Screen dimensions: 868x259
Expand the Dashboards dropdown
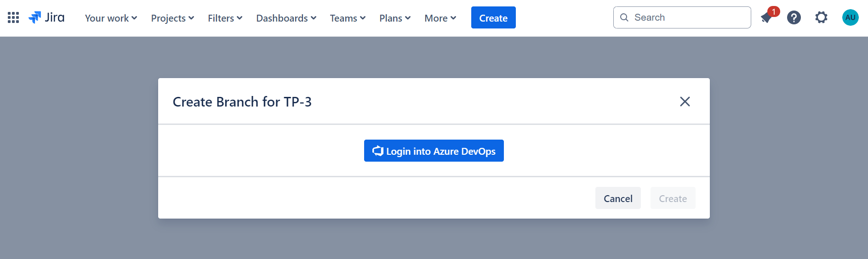pyautogui.click(x=286, y=18)
